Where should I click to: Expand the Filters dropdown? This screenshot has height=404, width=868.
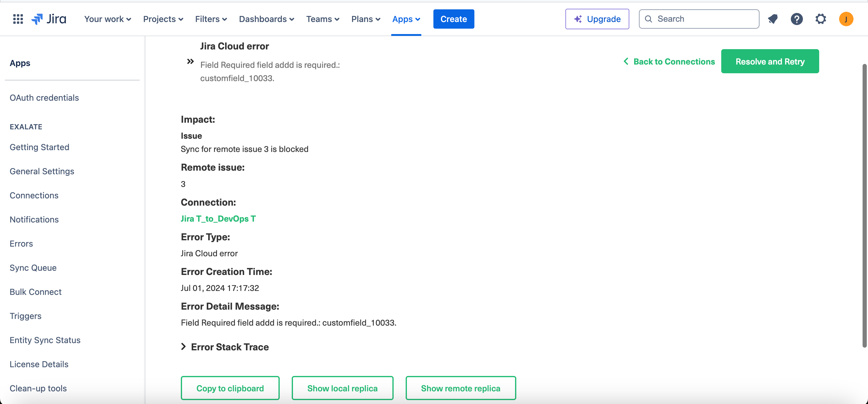point(211,19)
